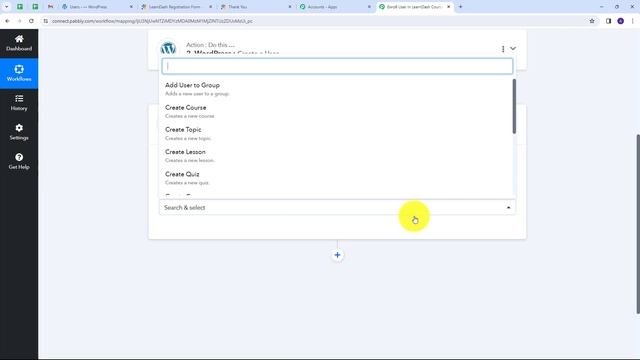Open the browser side panel
The image size is (640, 360).
pyautogui.click(x=608, y=21)
